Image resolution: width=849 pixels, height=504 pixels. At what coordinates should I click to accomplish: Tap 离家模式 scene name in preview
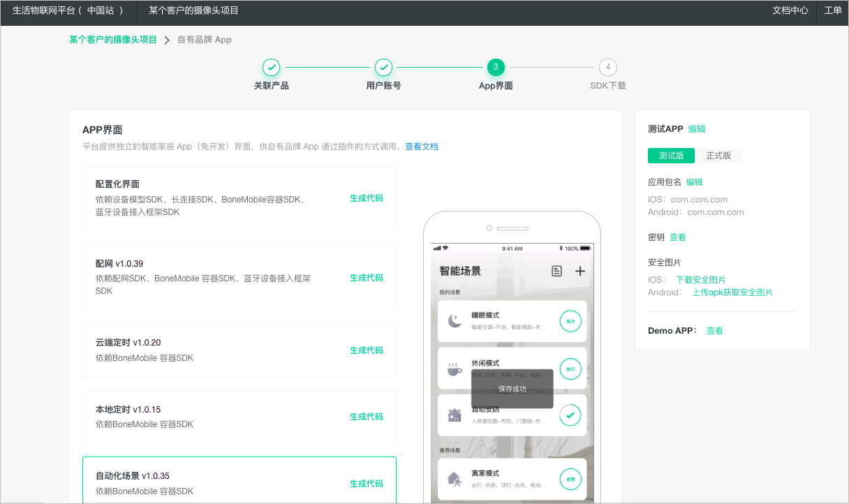(485, 473)
